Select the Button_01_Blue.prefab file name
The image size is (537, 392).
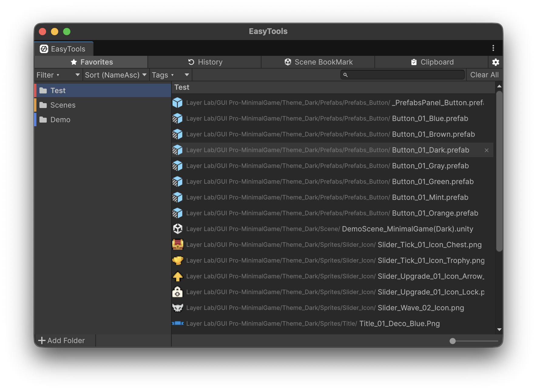point(430,118)
